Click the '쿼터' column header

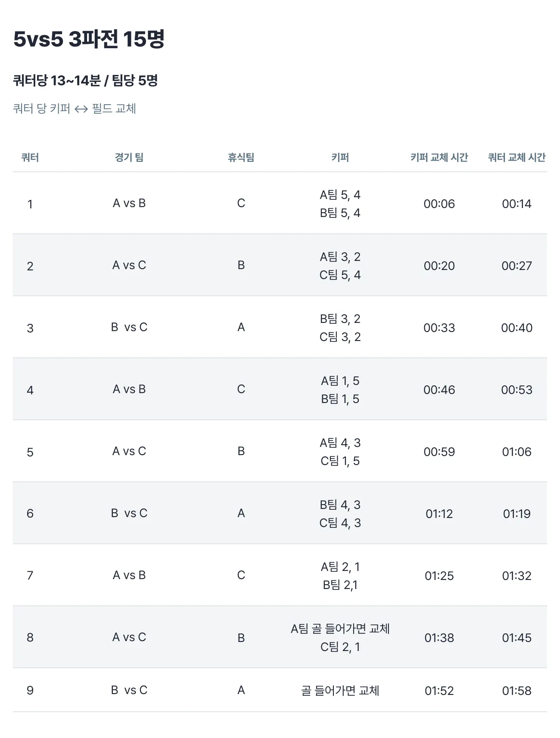pyautogui.click(x=30, y=158)
